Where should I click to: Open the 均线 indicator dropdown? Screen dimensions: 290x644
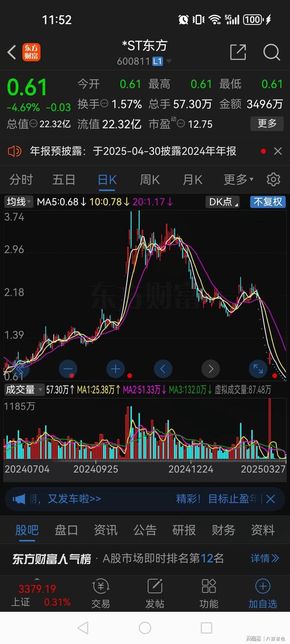click(18, 202)
